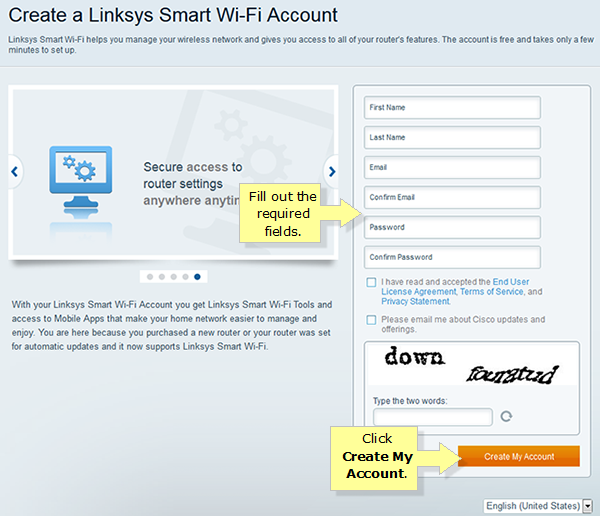600x516 pixels.
Task: Click the Type the two words captcha box
Action: [433, 417]
